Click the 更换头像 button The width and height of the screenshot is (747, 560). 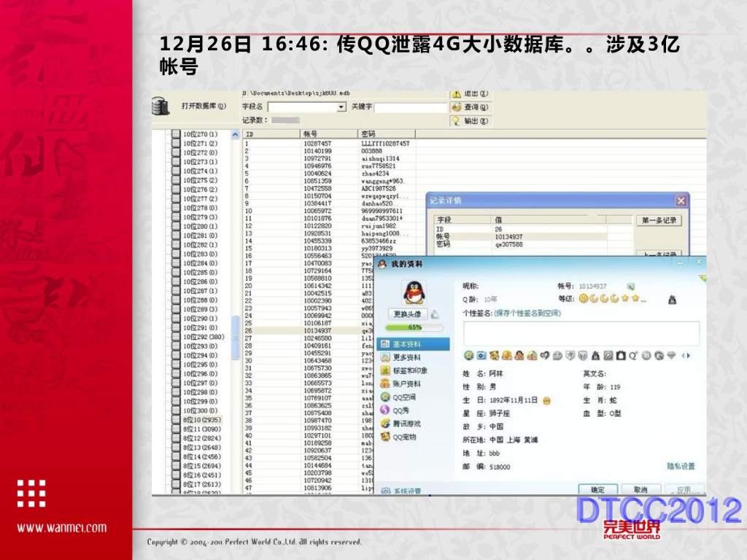pos(408,314)
